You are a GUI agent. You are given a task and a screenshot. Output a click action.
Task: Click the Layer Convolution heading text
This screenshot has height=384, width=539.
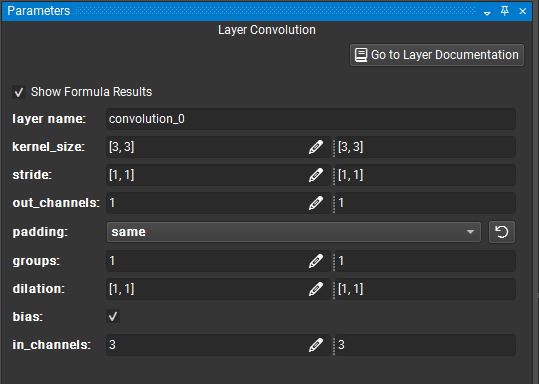click(x=267, y=30)
